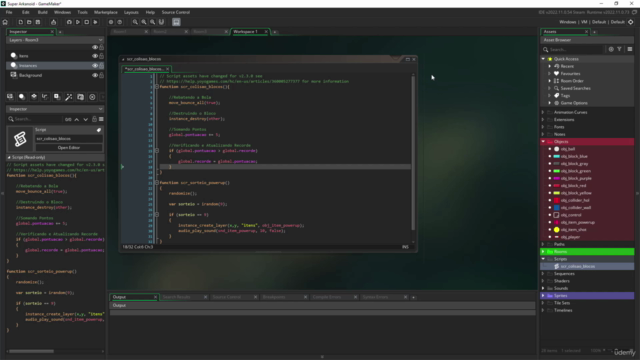Toggle lock for all layers header icon
Image resolution: width=640 pixels, height=360 pixels.
pos(102,47)
